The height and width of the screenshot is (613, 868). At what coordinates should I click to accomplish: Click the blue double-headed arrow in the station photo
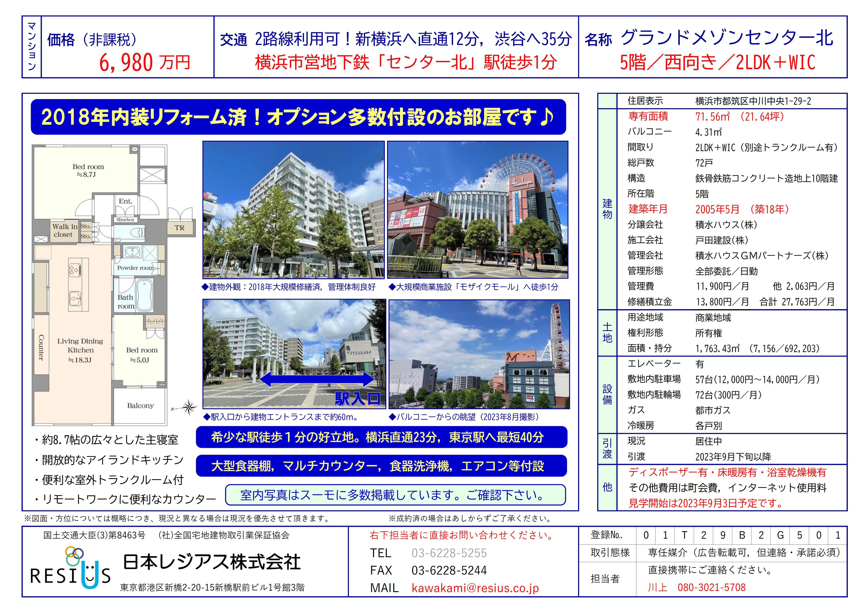click(x=317, y=379)
